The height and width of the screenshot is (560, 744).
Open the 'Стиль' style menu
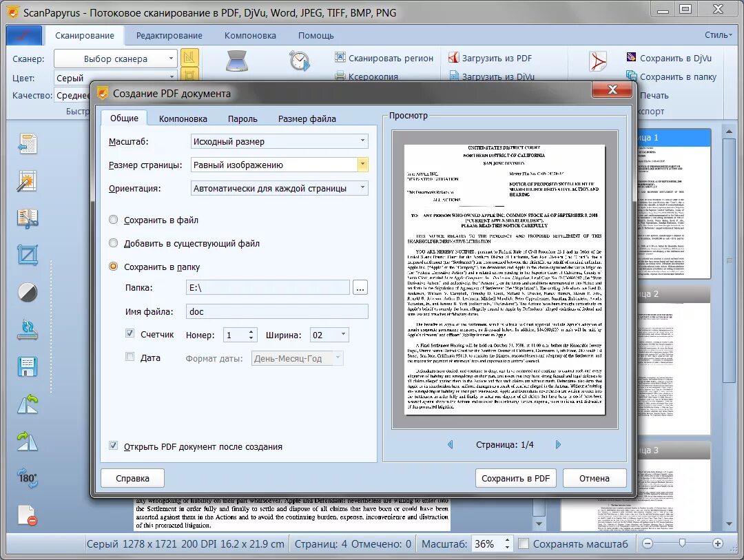(718, 34)
